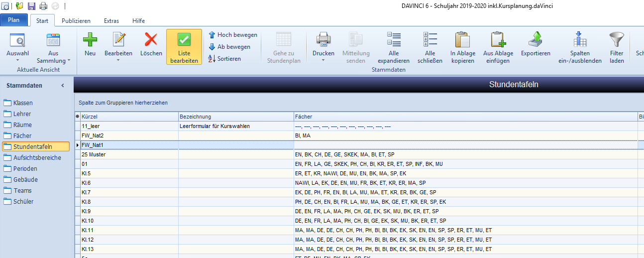Screen dimensions: 644x258
Task: Open the Drucken printer icon
Action: (x=323, y=40)
